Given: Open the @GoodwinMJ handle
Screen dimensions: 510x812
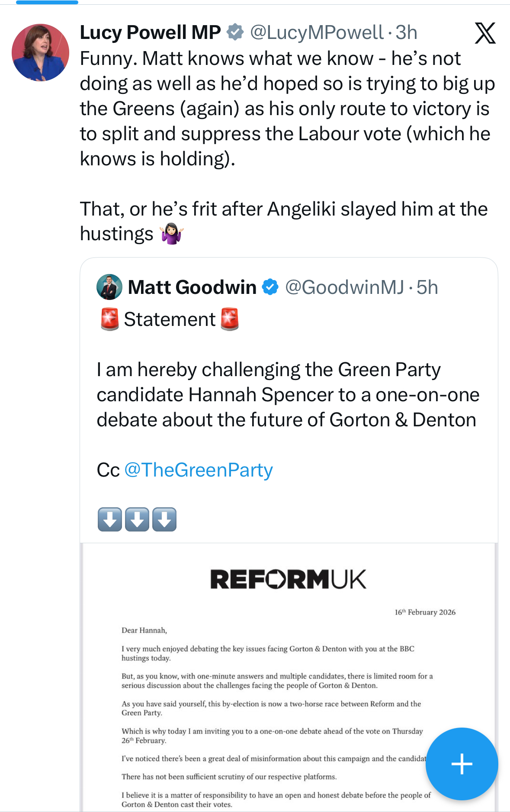Looking at the screenshot, I should click(344, 287).
